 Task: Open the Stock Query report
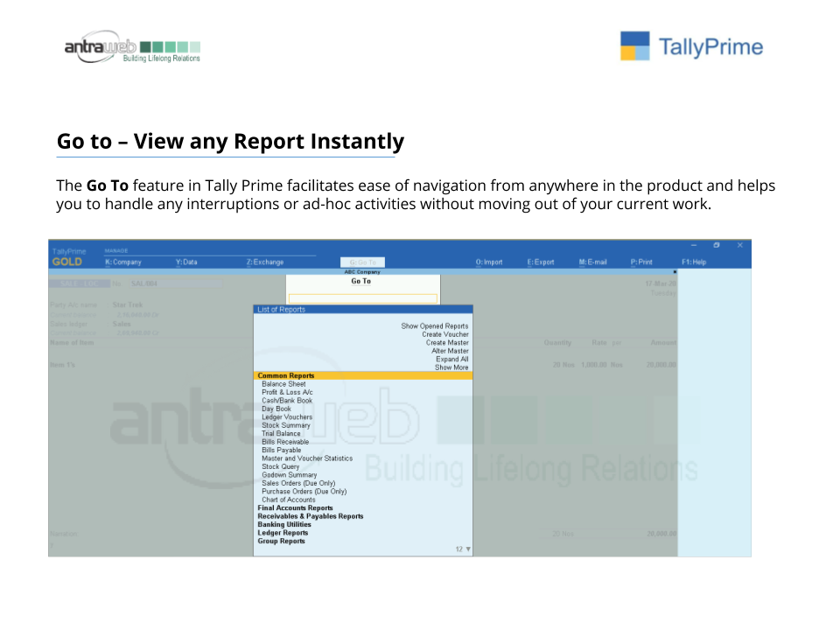pyautogui.click(x=280, y=466)
